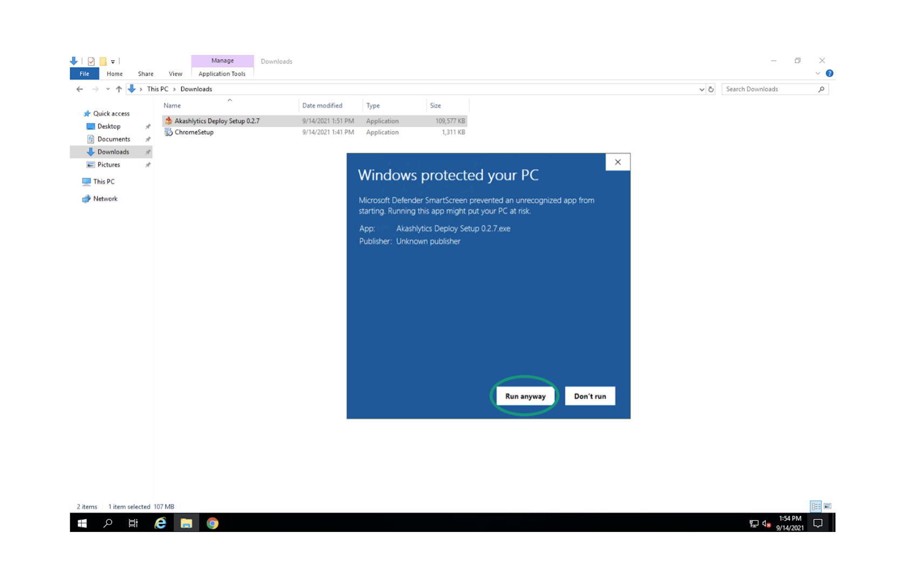Click the network status tray icon

(x=753, y=524)
